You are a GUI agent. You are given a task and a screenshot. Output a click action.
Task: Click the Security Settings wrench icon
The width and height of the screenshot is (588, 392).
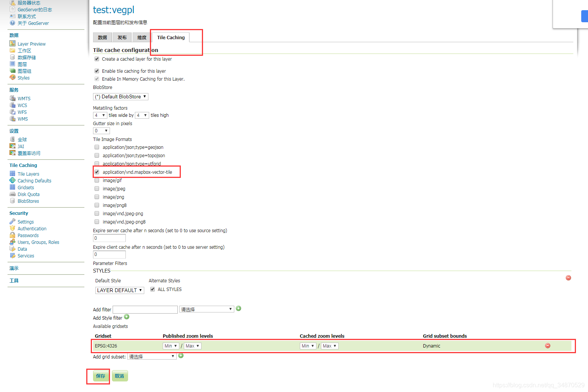click(x=12, y=222)
